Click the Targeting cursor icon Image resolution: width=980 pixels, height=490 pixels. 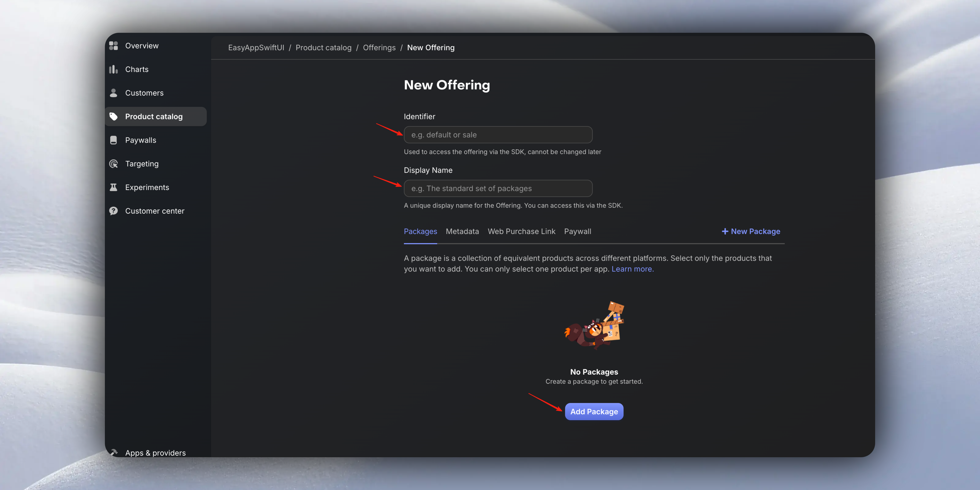113,163
